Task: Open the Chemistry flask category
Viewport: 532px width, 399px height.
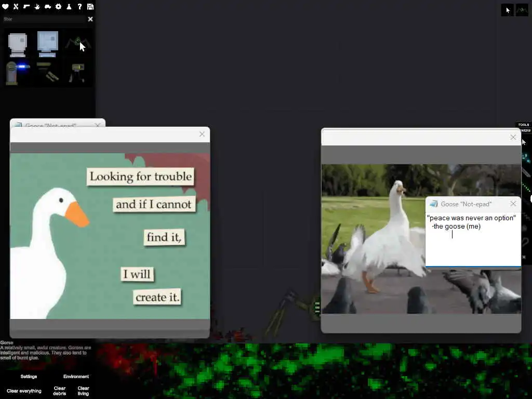Action: pos(69,6)
